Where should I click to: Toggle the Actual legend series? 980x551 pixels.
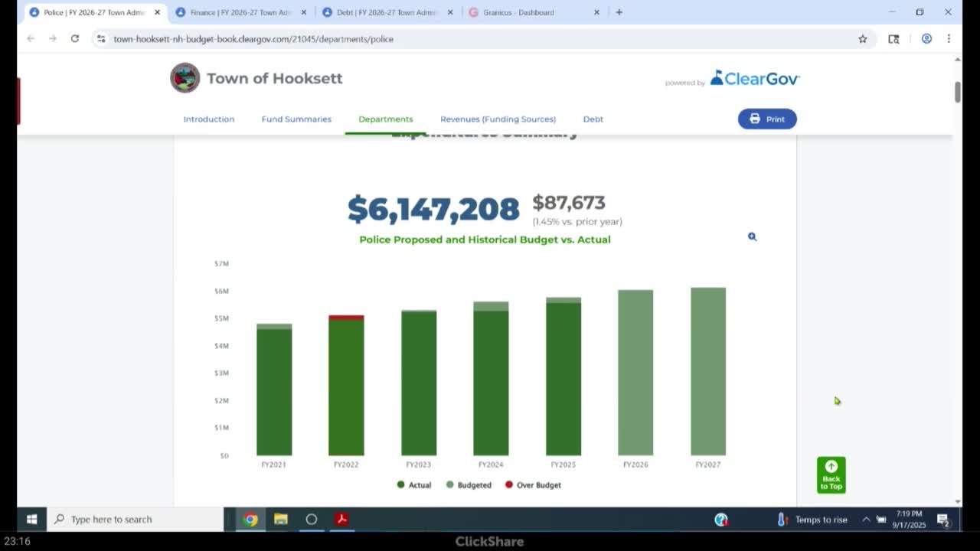point(414,485)
